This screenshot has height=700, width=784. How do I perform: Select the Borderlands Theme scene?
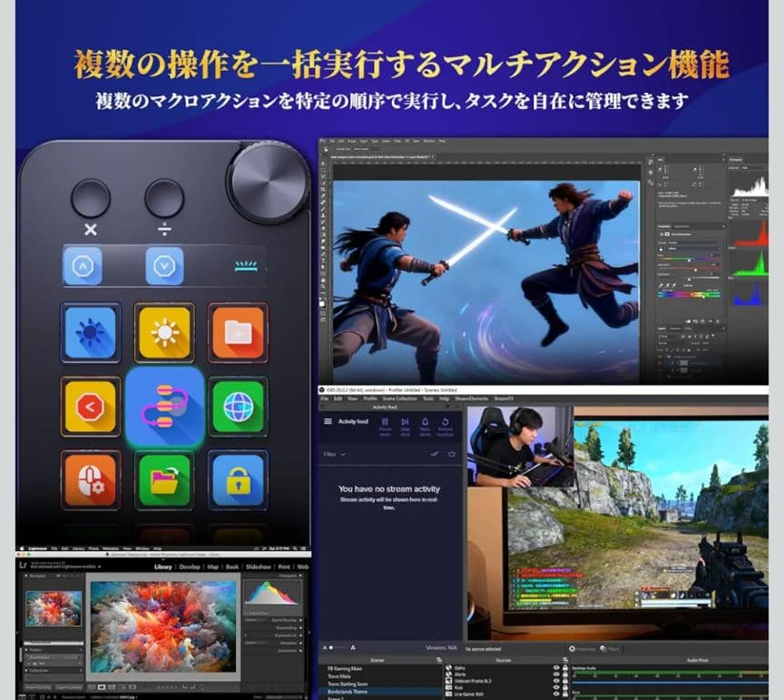coord(347,692)
